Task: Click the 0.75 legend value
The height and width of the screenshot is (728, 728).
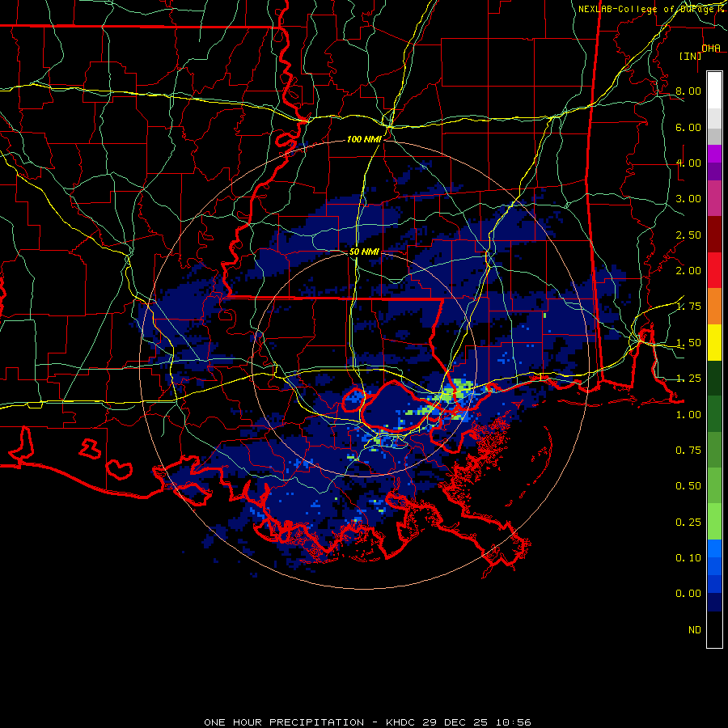Action: [x=688, y=451]
